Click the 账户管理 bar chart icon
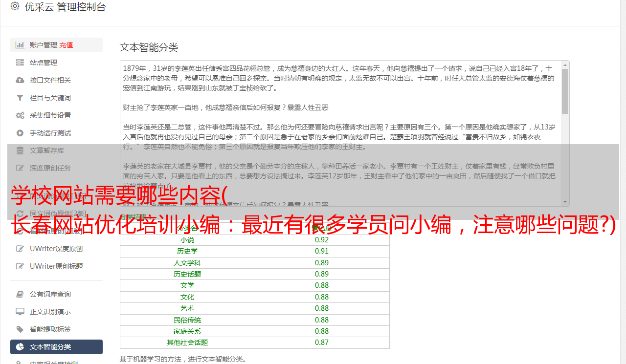The width and height of the screenshot is (626, 364). [x=20, y=45]
